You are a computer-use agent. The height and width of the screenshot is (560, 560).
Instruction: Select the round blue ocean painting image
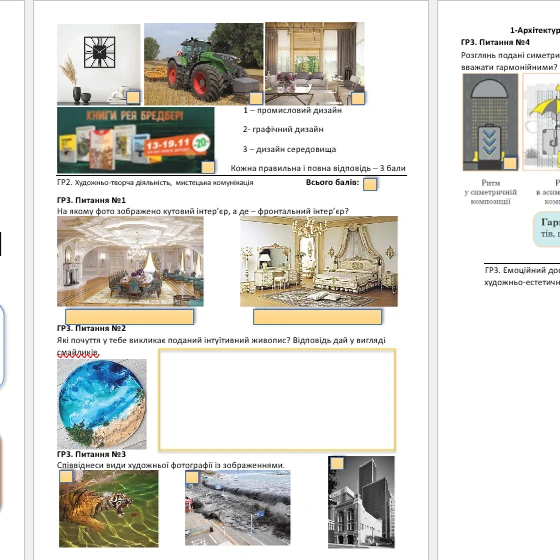pyautogui.click(x=102, y=404)
